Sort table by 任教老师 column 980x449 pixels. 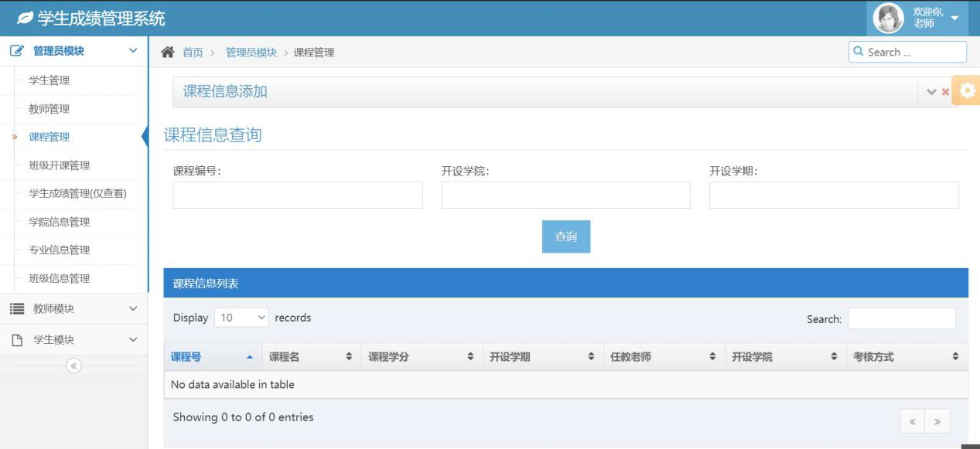tap(664, 357)
